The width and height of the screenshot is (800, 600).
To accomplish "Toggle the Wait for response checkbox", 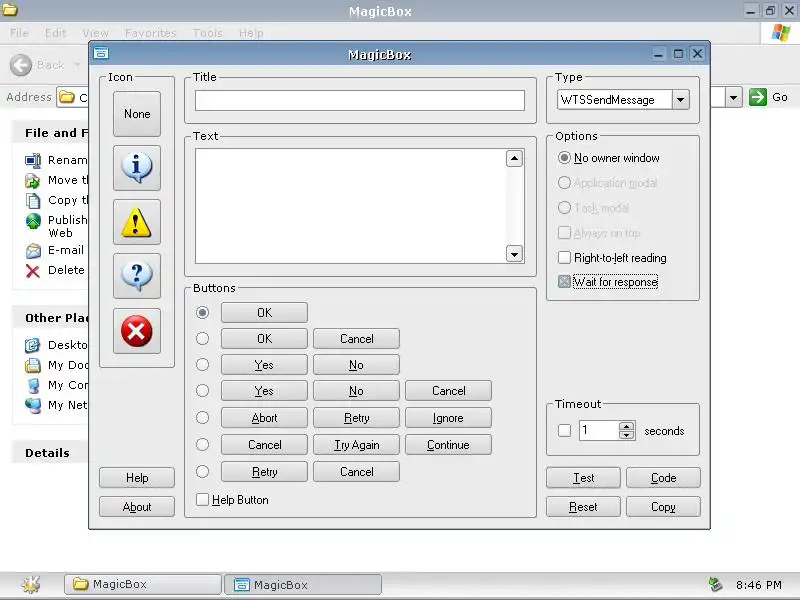I will point(564,282).
